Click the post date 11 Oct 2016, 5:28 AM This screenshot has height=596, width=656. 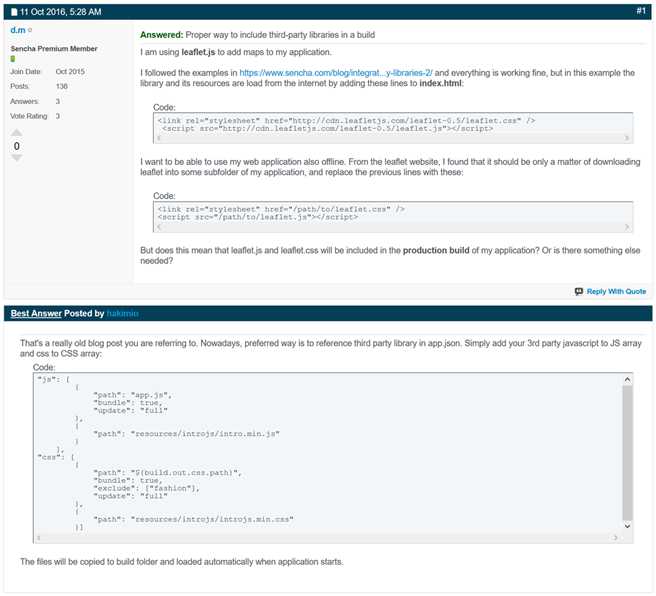coord(61,12)
